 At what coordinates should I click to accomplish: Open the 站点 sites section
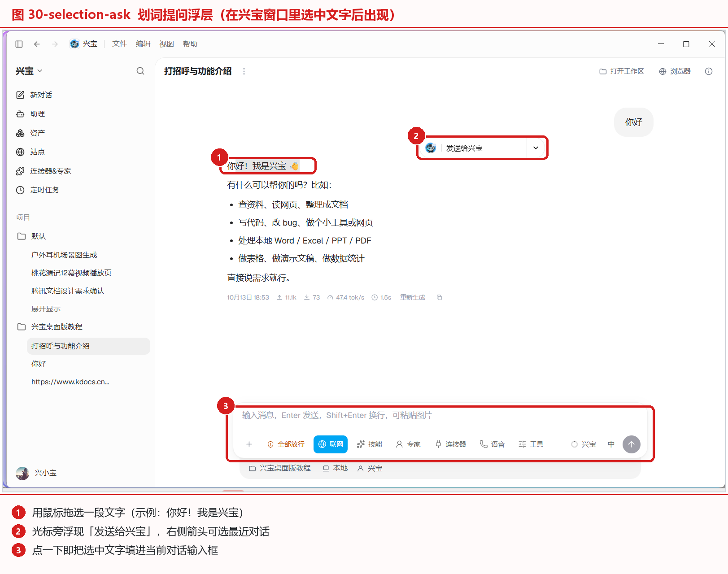(31, 152)
